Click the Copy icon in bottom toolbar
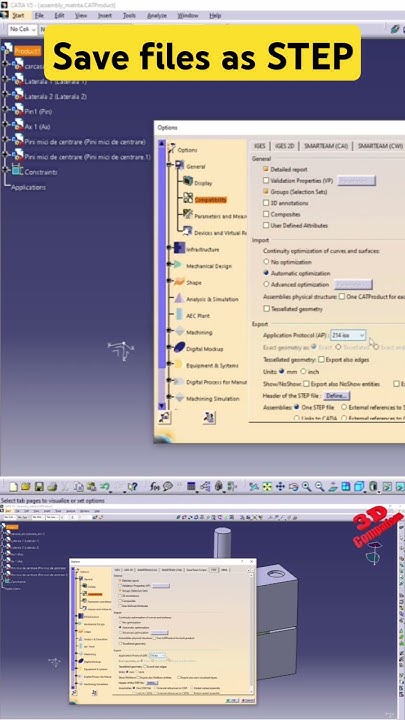This screenshot has width=405, height=720. [79, 486]
